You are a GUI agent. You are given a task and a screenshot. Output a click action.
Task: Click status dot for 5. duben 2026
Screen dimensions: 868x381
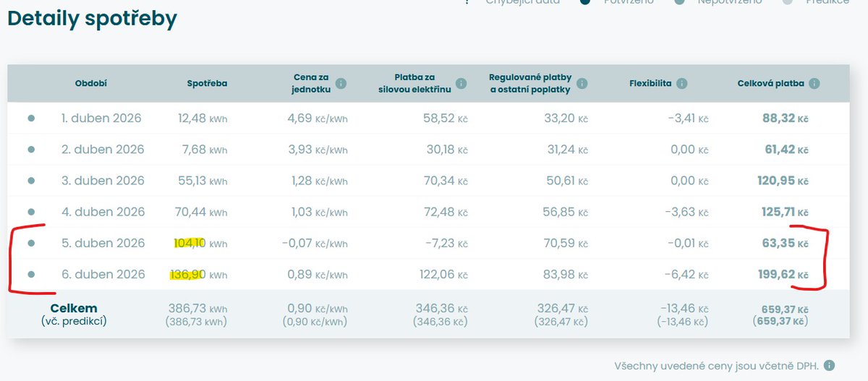pos(31,243)
